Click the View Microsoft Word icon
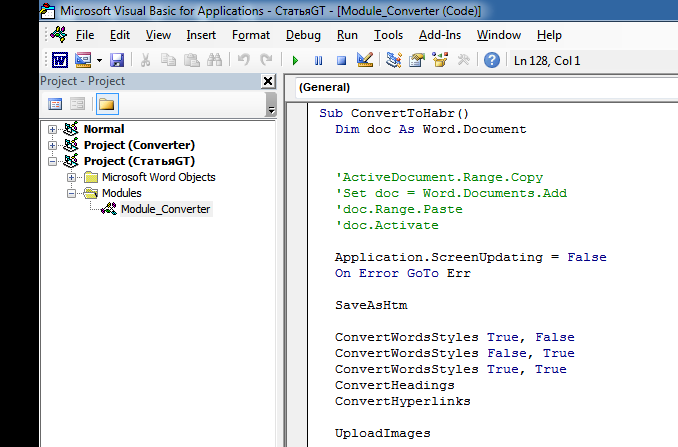The width and height of the screenshot is (678, 447). [x=60, y=60]
